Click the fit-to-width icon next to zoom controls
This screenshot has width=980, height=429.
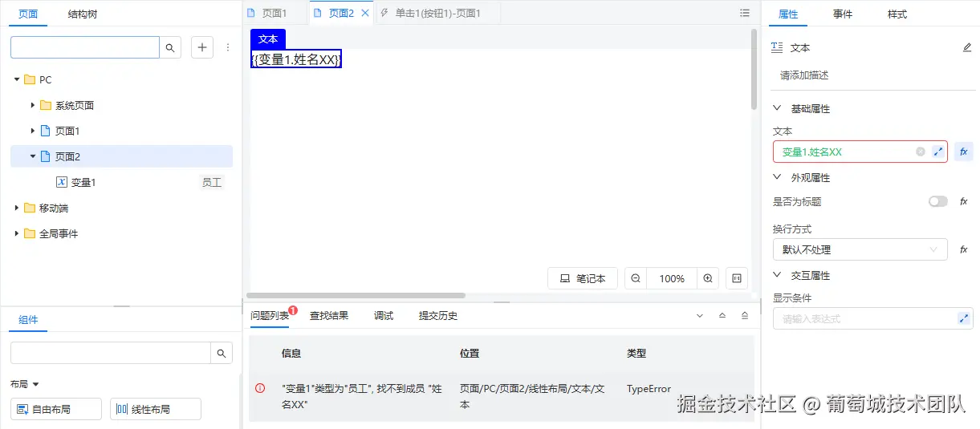737,278
